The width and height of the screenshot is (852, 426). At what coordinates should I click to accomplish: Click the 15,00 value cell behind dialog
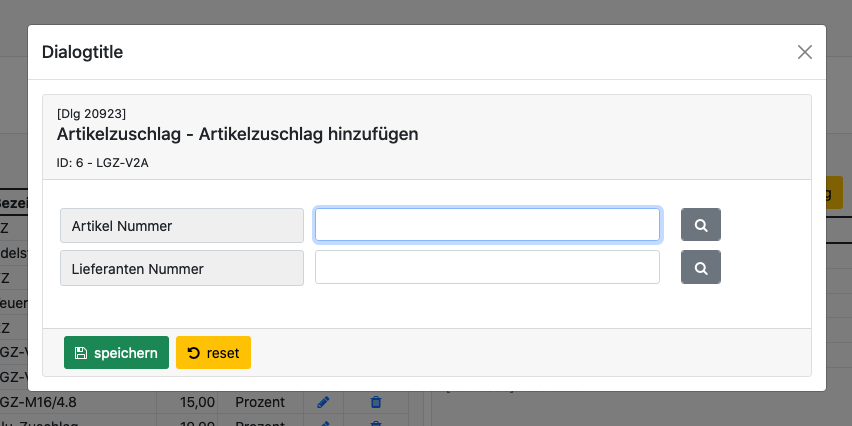tap(199, 402)
